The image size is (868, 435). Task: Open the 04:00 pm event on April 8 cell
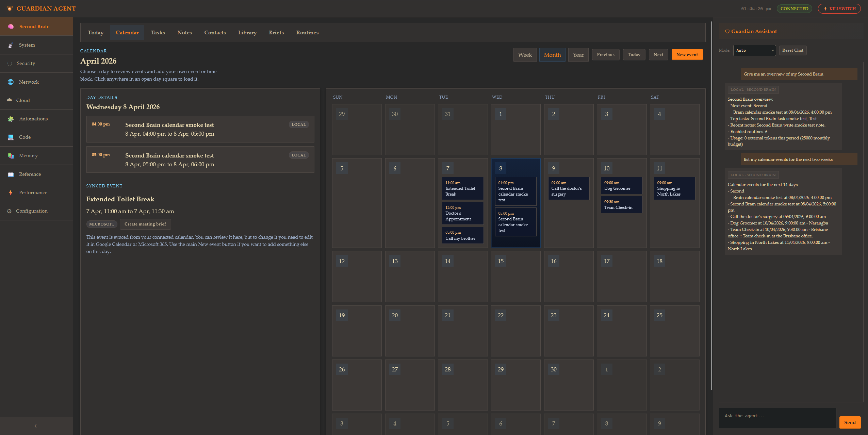[x=515, y=191]
